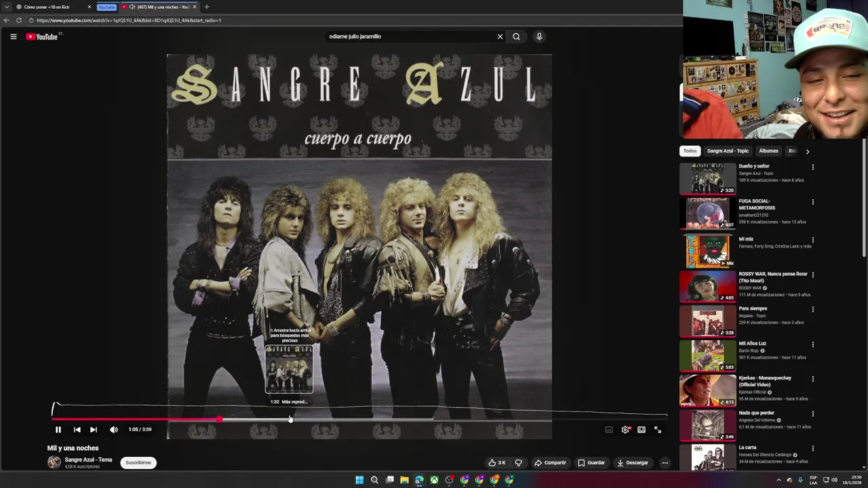Click the Suscribirme button
Viewport: 868px width, 488px height.
138,463
